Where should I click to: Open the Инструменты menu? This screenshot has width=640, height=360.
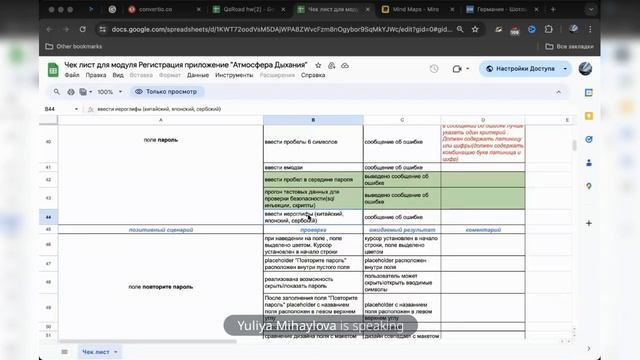234,75
